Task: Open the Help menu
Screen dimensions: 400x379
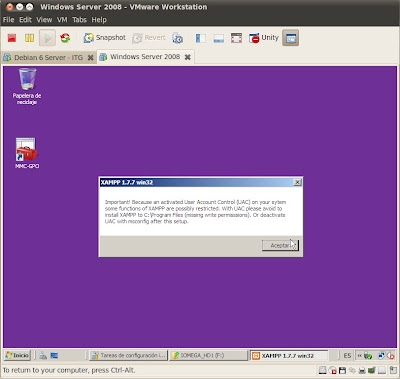Action: 99,20
